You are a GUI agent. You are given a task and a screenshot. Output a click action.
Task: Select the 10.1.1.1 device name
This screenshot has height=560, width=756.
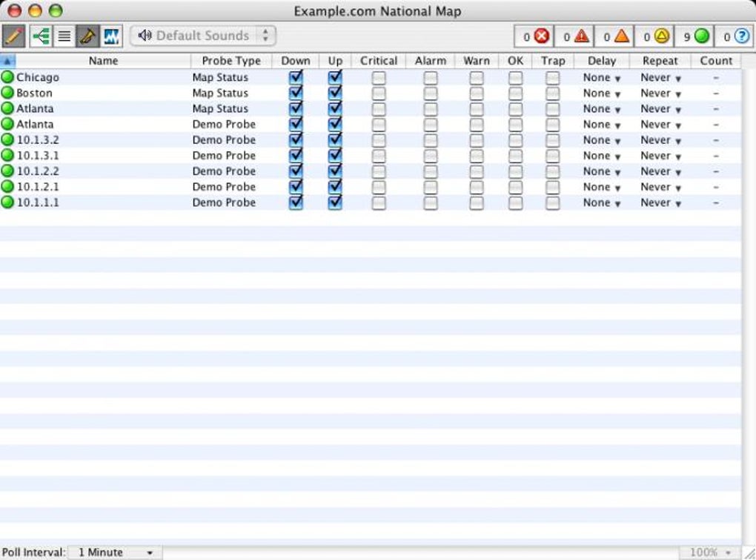click(38, 202)
